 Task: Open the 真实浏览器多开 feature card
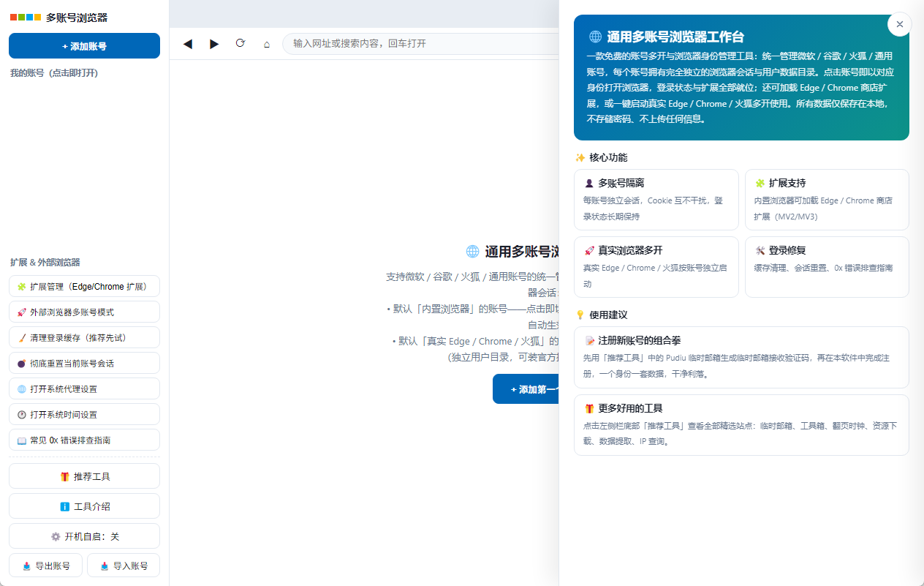click(x=656, y=267)
